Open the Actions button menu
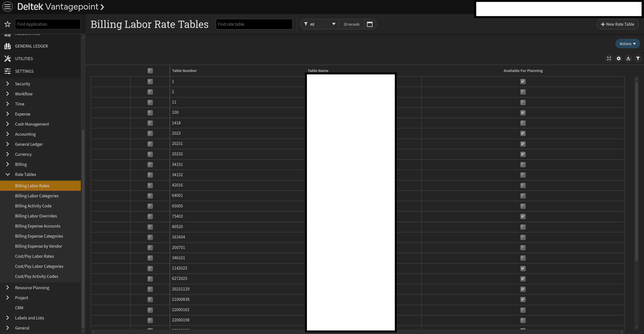 coord(627,44)
